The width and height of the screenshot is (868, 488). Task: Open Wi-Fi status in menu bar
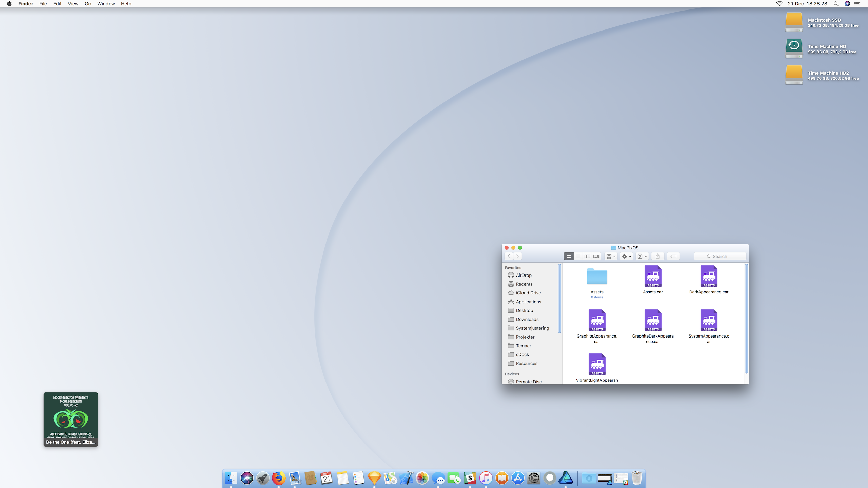(x=780, y=4)
